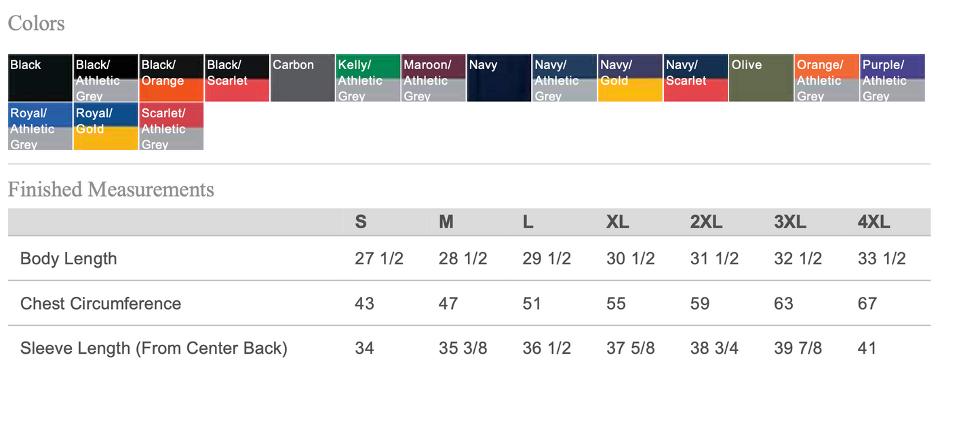The image size is (980, 431).
Task: Click the 2XL size column header
Action: tap(706, 222)
